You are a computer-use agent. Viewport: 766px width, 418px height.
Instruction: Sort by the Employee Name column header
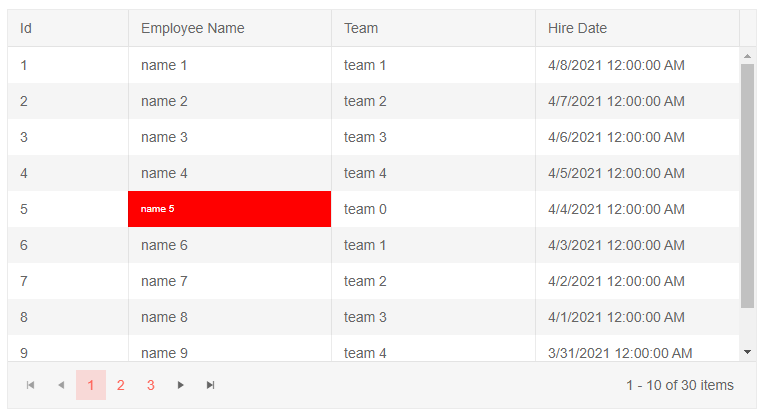pyautogui.click(x=192, y=28)
